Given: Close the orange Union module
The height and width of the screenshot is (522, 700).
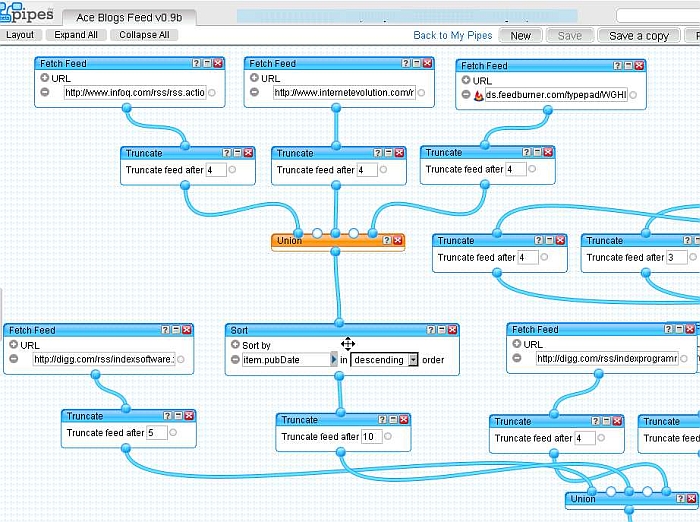Looking at the screenshot, I should coord(397,241).
